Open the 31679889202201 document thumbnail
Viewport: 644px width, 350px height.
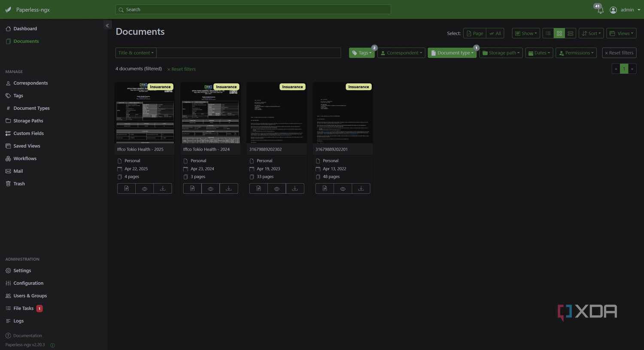click(343, 113)
